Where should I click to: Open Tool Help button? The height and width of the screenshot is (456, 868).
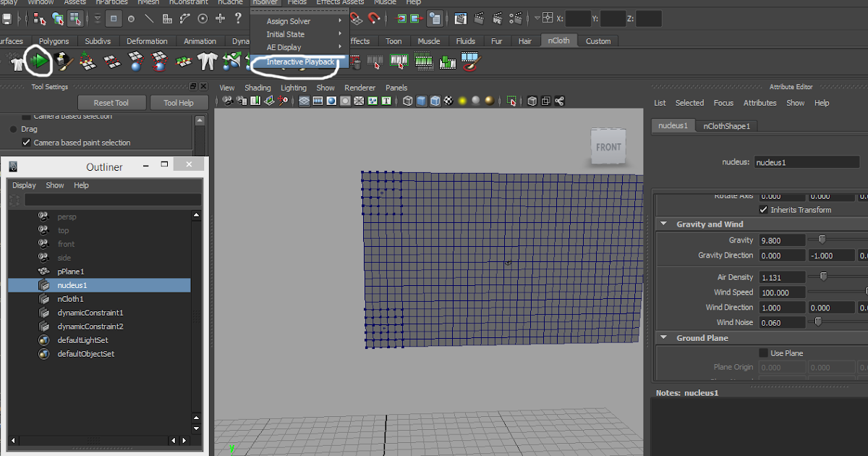tap(178, 103)
